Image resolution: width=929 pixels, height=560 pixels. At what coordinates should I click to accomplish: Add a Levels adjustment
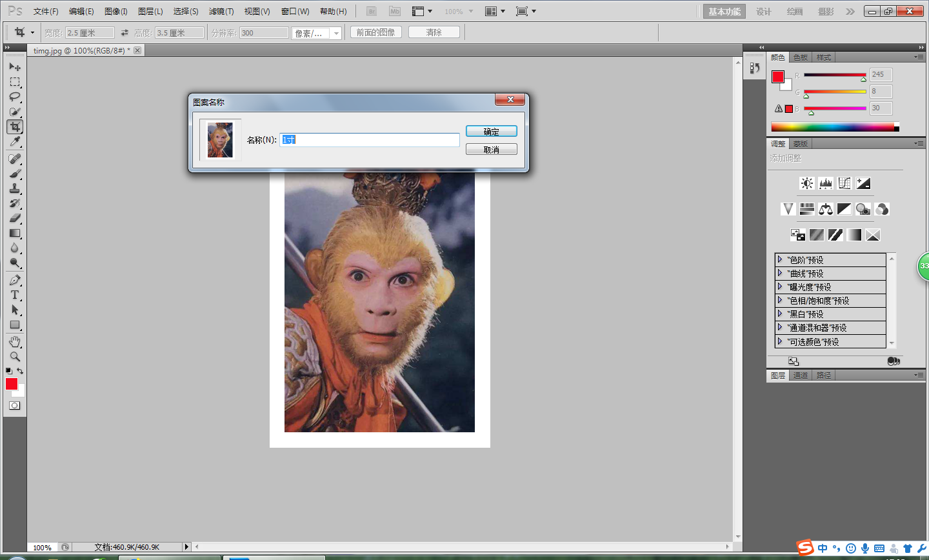tap(826, 183)
